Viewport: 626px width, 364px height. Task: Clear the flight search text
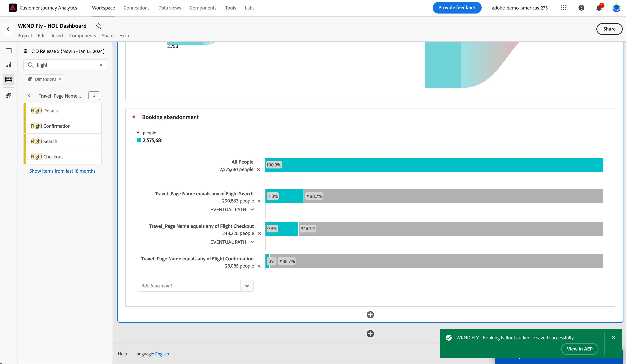[x=101, y=65]
